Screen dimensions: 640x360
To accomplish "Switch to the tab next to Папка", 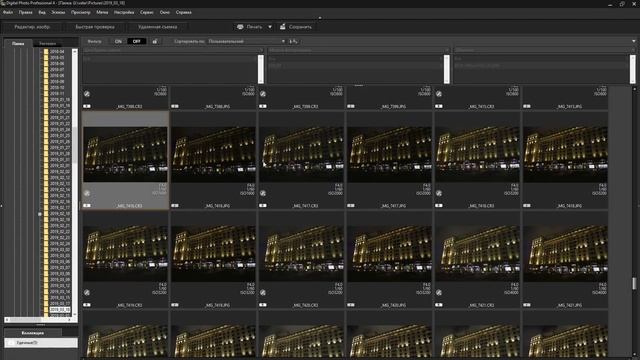I will pos(48,43).
